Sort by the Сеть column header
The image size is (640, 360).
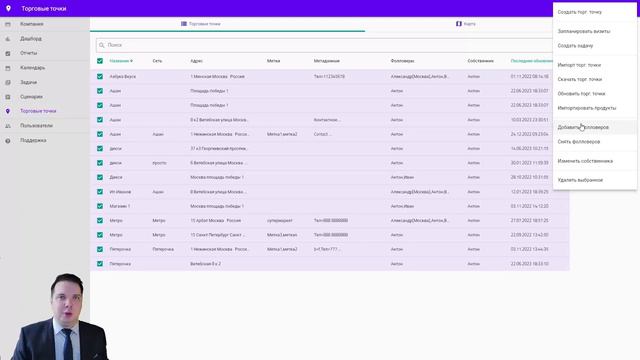pyautogui.click(x=157, y=61)
